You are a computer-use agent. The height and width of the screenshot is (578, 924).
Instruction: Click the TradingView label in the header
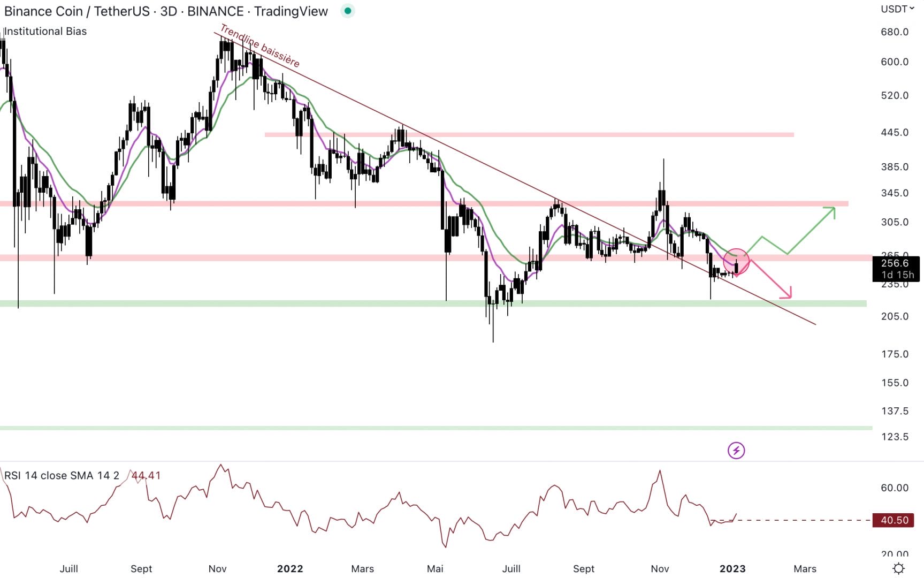tap(292, 11)
